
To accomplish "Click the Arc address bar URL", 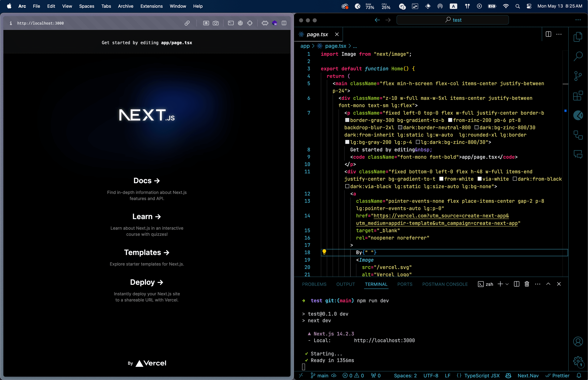I will [40, 23].
